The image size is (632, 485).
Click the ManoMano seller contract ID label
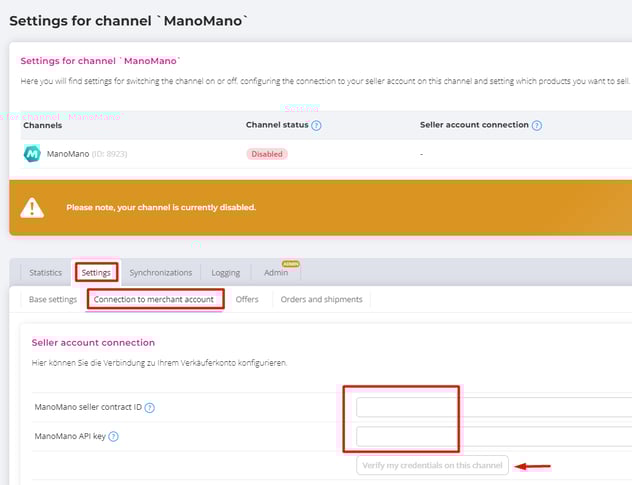[x=88, y=407]
